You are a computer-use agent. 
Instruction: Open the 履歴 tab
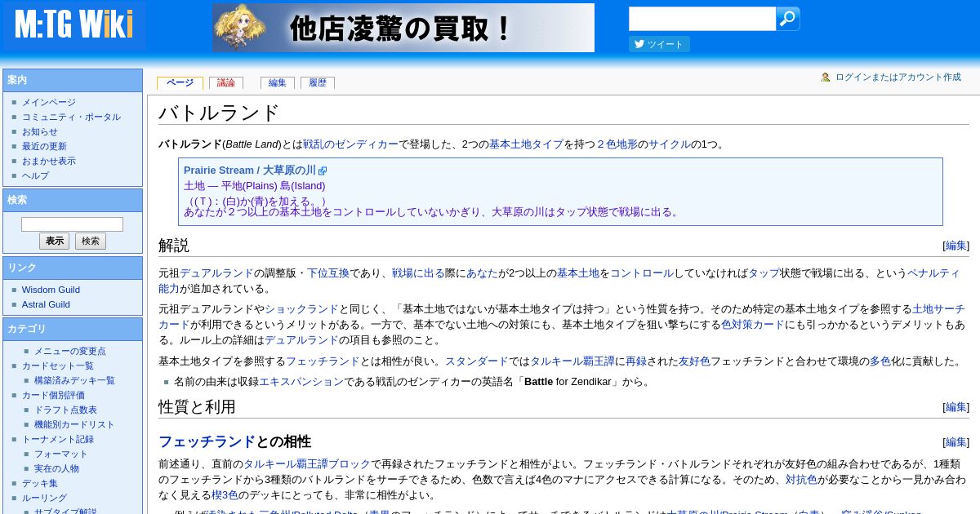(x=318, y=82)
